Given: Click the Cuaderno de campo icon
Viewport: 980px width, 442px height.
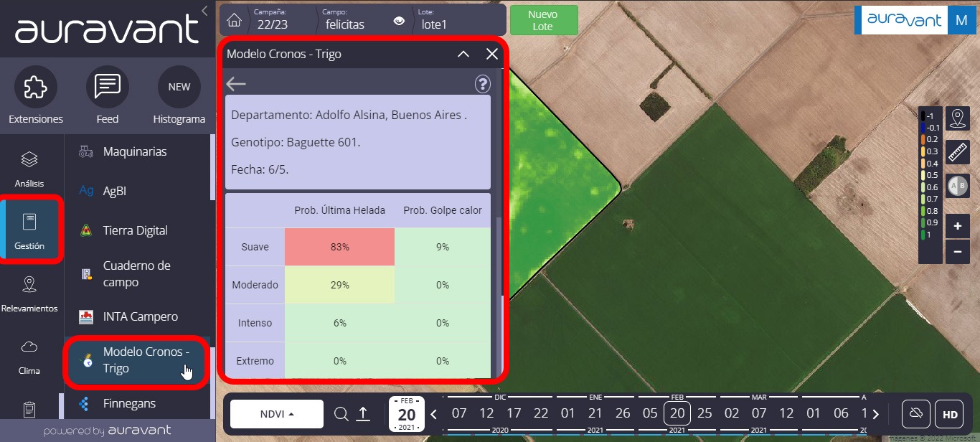Looking at the screenshot, I should pyautogui.click(x=85, y=273).
